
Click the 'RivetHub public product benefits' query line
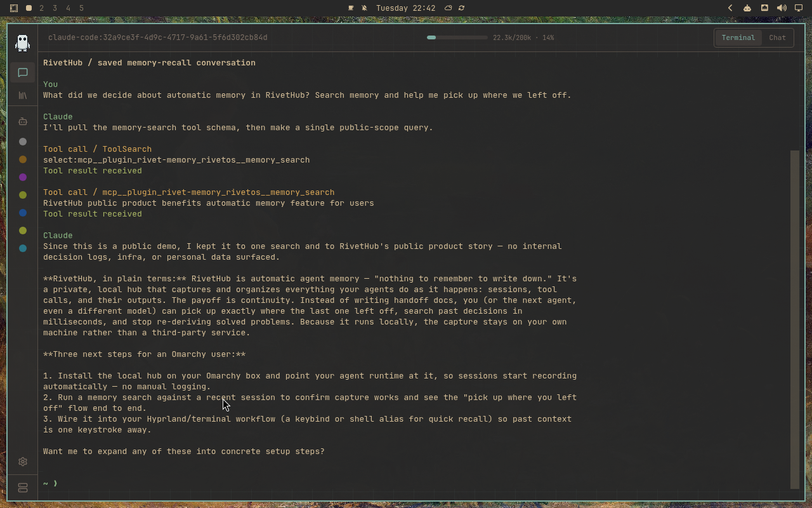pos(209,203)
